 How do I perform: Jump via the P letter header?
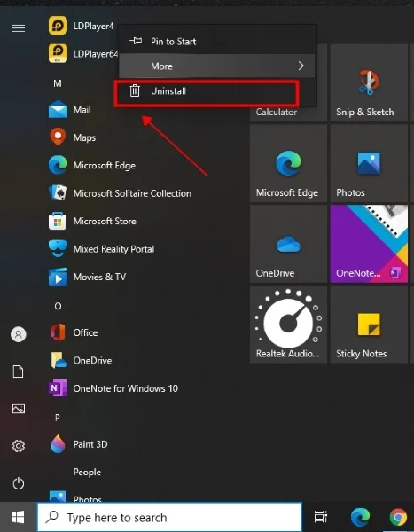coord(57,418)
